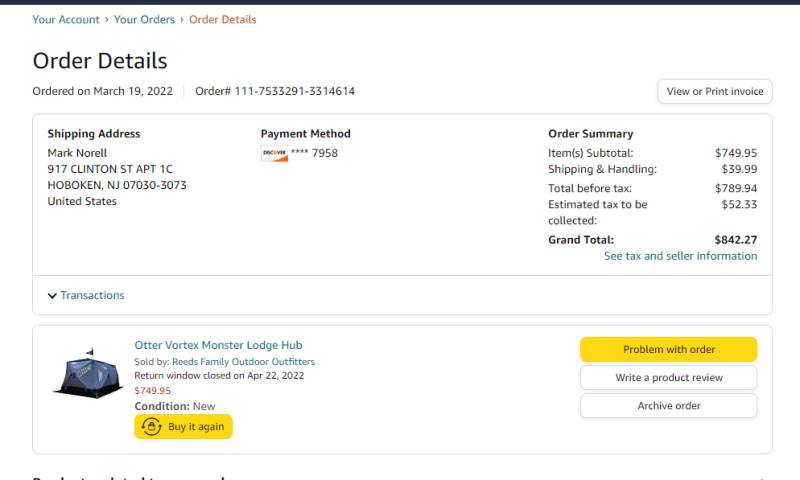Image resolution: width=800 pixels, height=480 pixels.
Task: Click the order number text
Action: tap(275, 91)
